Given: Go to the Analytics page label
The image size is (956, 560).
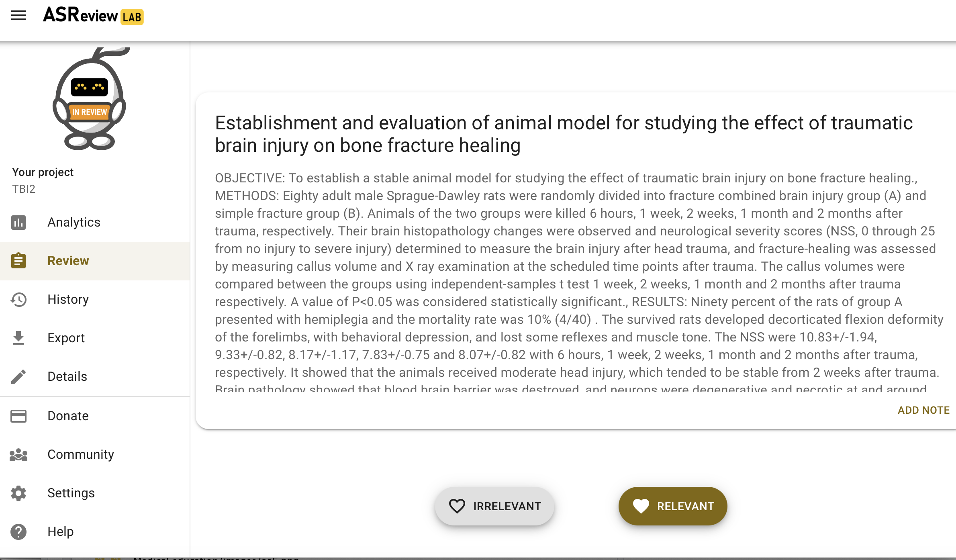Looking at the screenshot, I should click(x=74, y=222).
